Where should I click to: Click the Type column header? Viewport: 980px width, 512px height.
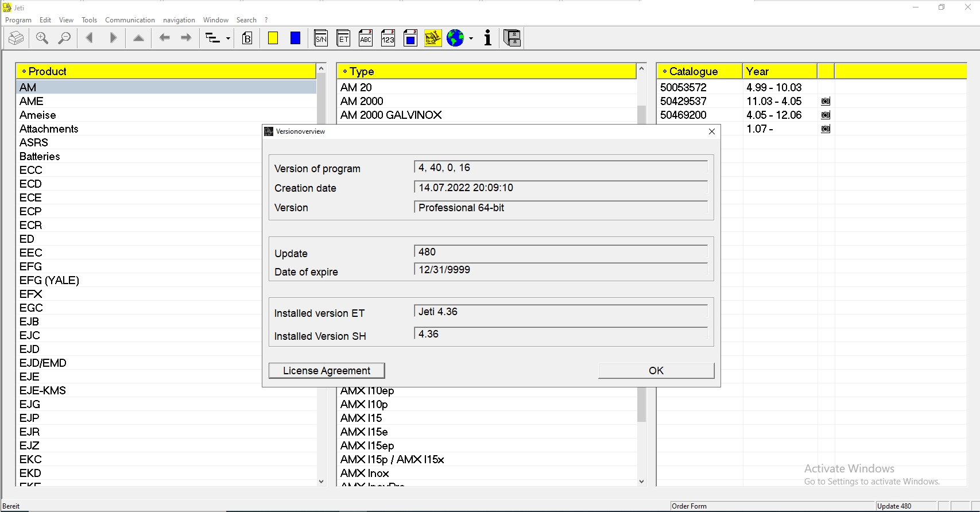click(486, 71)
